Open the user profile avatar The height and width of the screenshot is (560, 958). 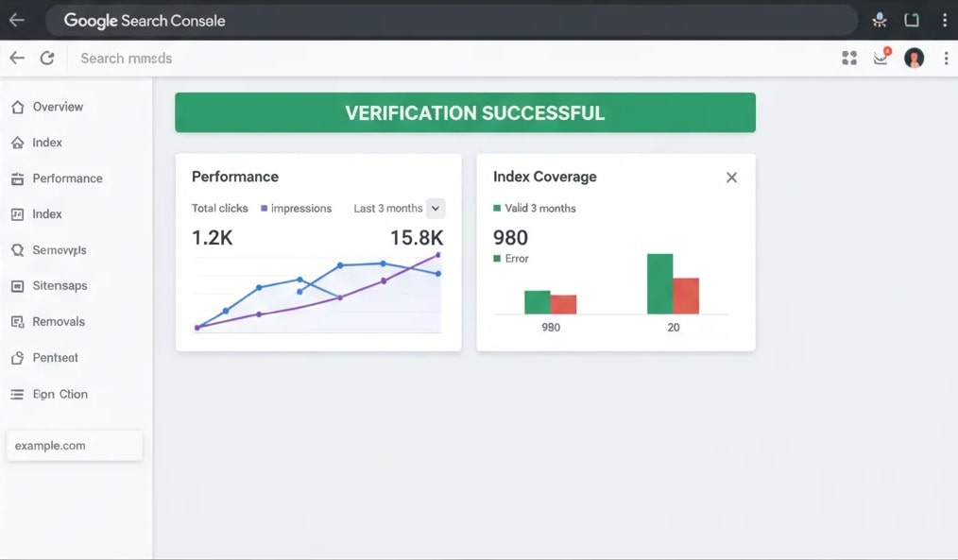tap(914, 59)
